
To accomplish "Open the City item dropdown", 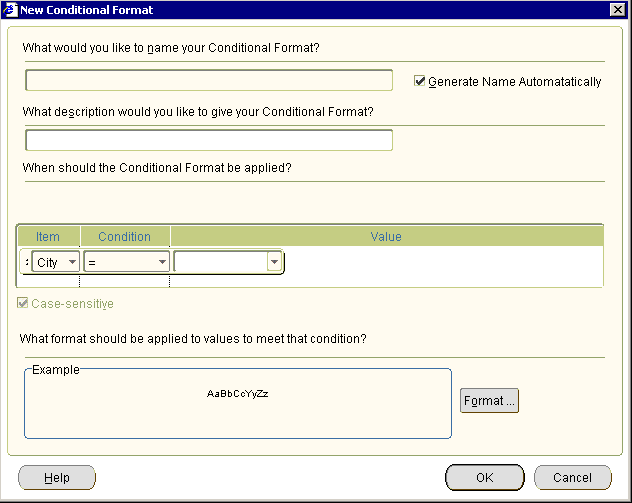I will (72, 263).
